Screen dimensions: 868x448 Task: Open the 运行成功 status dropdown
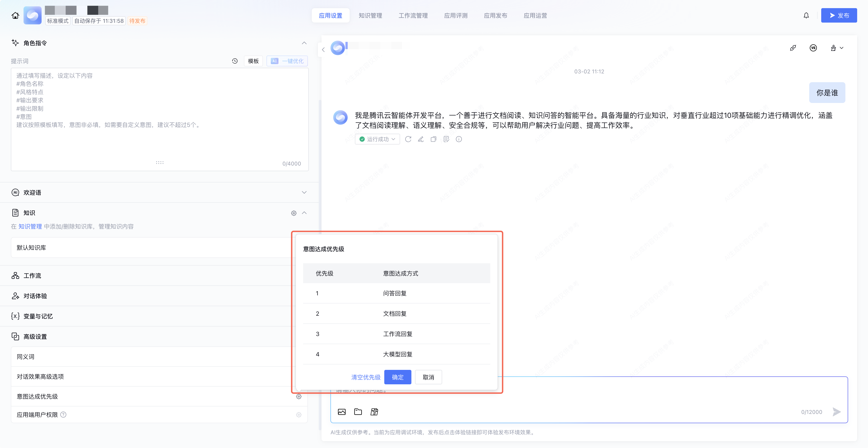coord(377,139)
